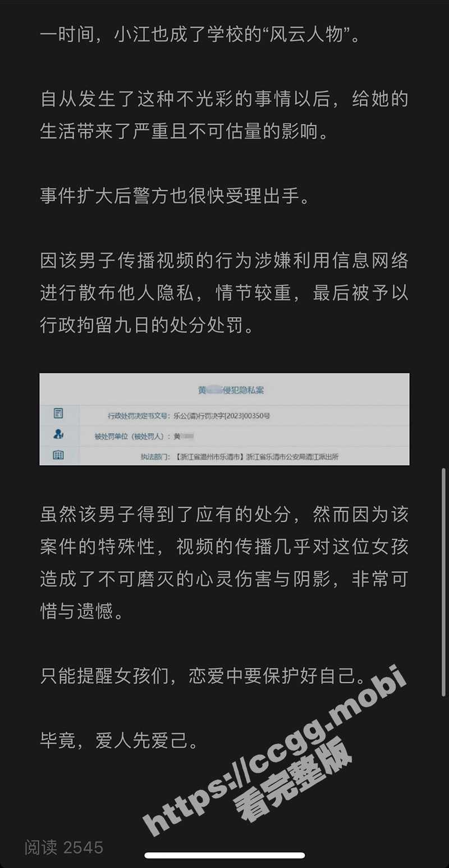
Task: Click the document icon beside 行政处罚决定书文号
Action: click(58, 414)
